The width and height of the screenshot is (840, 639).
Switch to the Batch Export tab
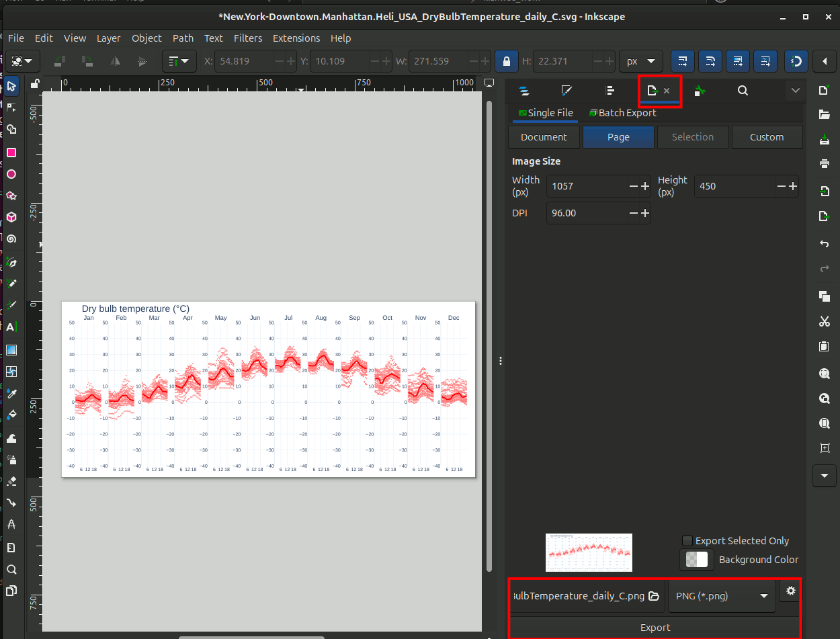pos(622,113)
